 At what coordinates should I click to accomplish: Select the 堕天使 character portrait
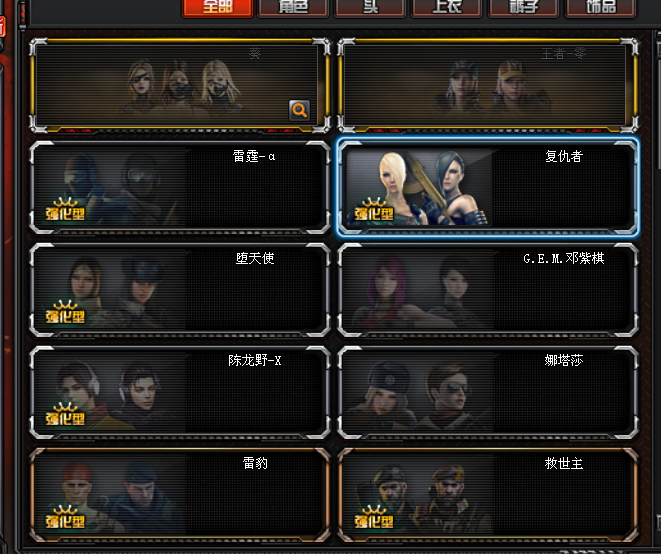click(x=110, y=290)
